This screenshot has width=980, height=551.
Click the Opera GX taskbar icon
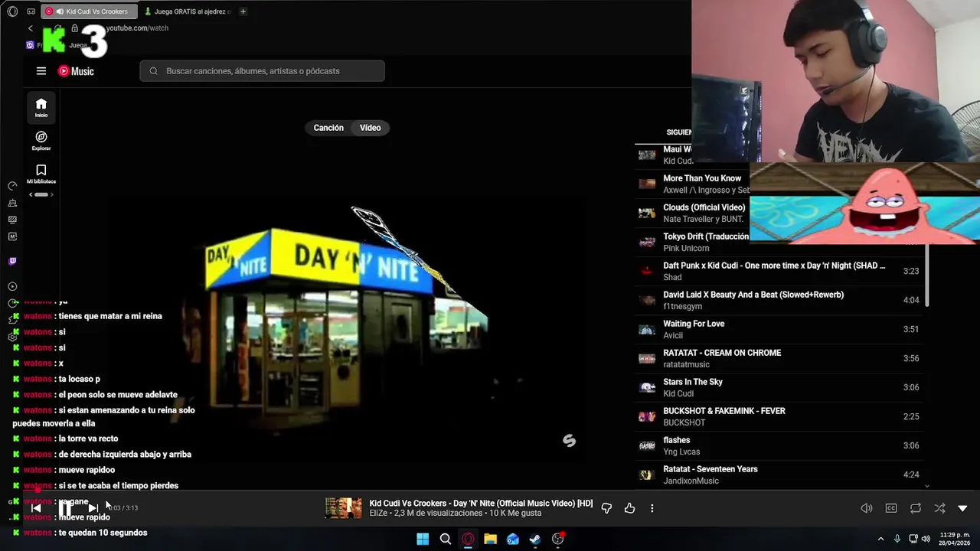pyautogui.click(x=468, y=539)
